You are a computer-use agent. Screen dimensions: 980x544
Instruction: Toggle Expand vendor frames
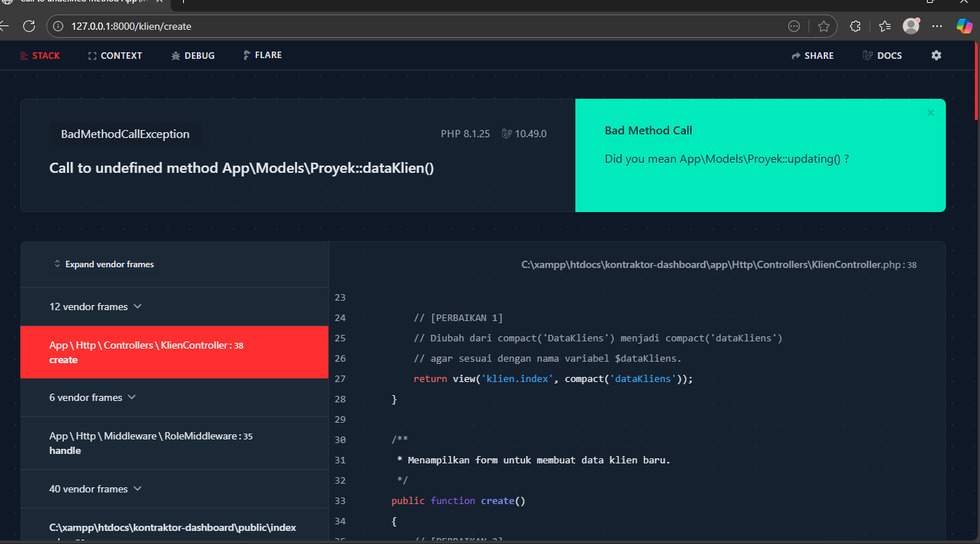pyautogui.click(x=104, y=264)
